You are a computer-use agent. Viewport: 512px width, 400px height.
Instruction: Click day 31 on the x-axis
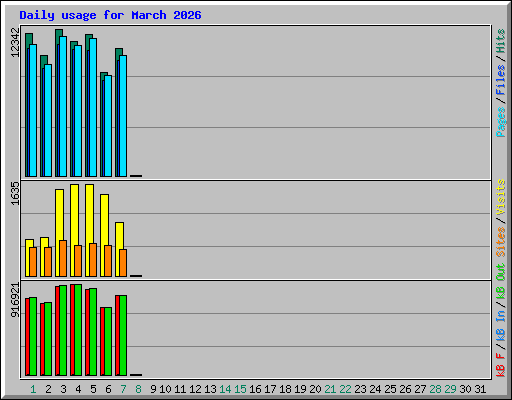tap(480, 389)
